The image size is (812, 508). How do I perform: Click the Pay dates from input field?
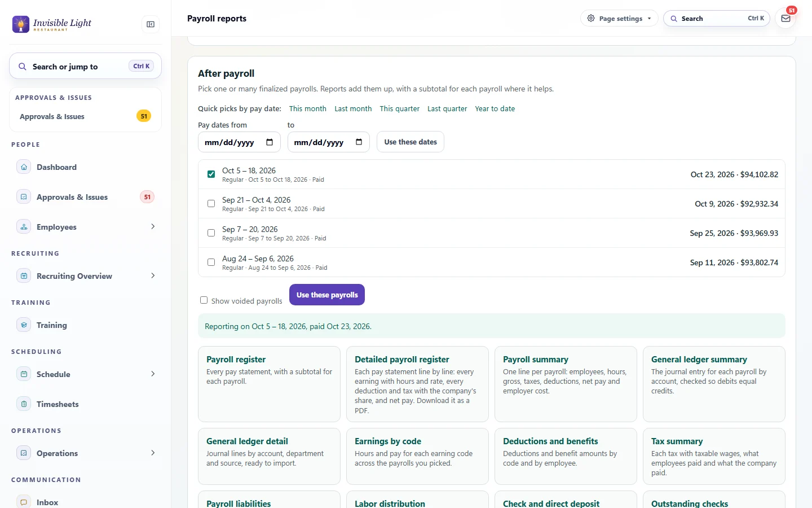coord(239,142)
